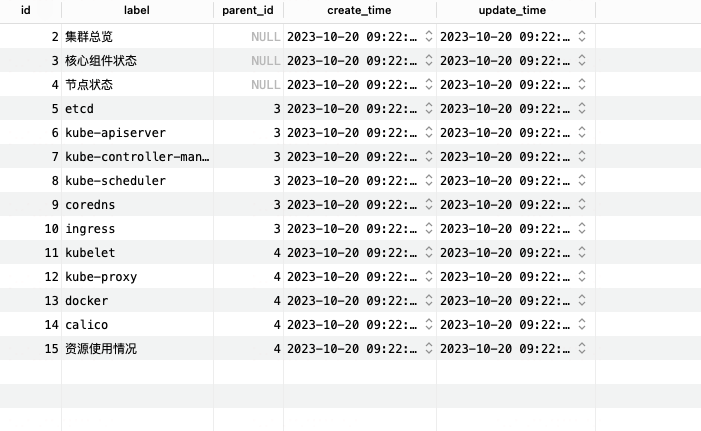Click the 核心组件状态 label cell

tap(137, 60)
